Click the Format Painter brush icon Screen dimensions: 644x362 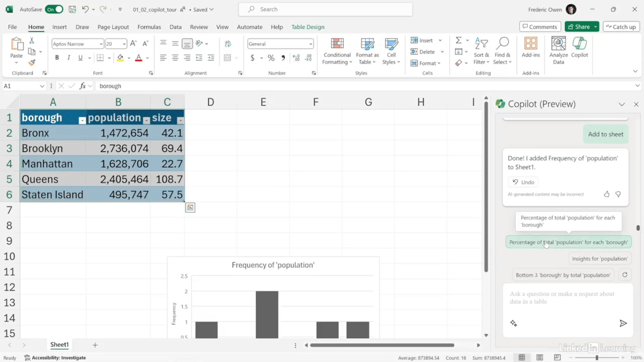point(32,63)
